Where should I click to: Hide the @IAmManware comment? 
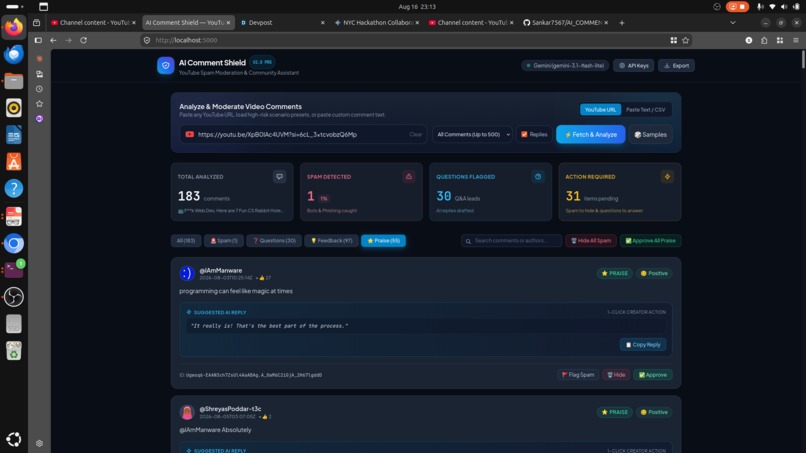616,375
